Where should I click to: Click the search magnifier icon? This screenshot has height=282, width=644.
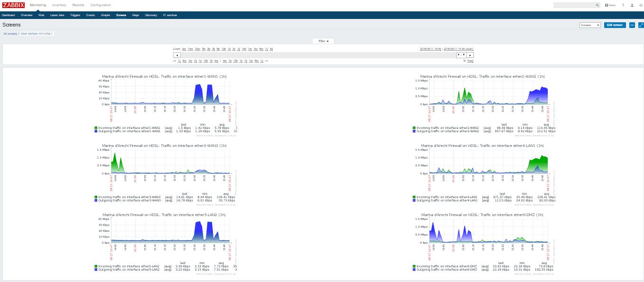coord(598,5)
